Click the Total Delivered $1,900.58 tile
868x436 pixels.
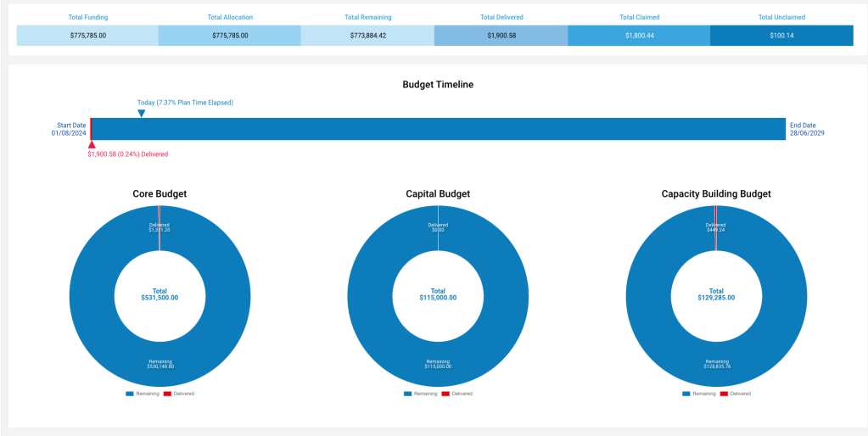tap(501, 36)
